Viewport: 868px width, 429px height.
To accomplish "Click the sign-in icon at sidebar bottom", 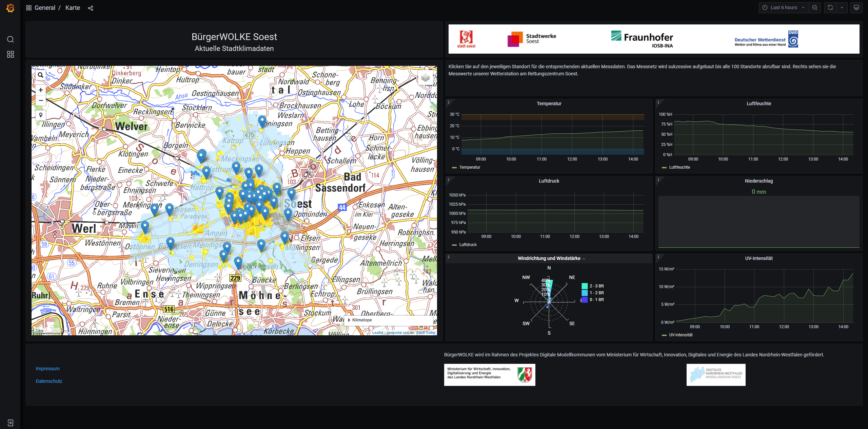I will click(x=11, y=423).
